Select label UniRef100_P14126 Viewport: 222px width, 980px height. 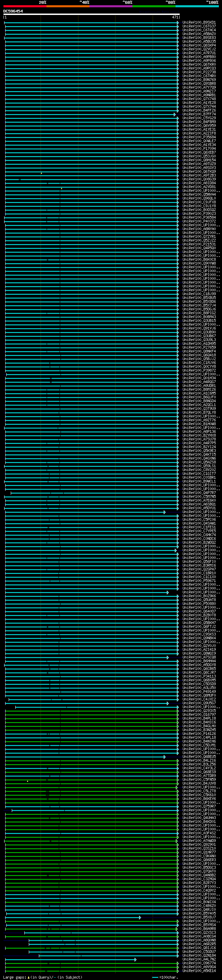tap(199, 734)
